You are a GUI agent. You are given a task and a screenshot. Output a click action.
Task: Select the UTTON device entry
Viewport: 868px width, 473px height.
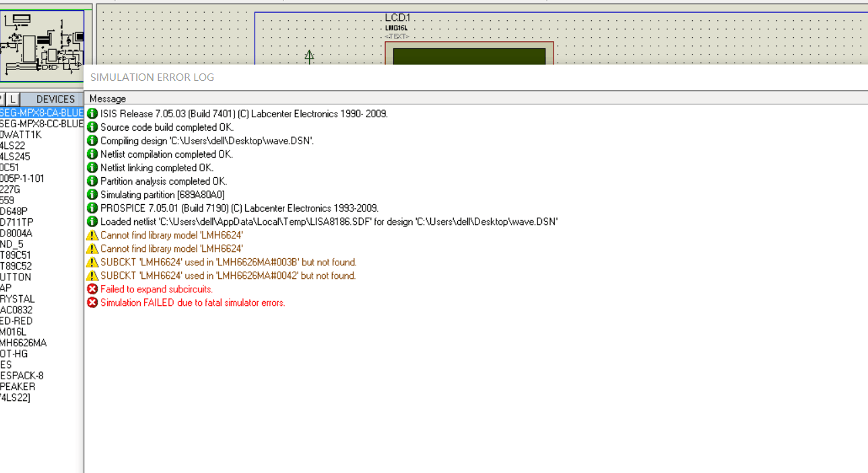pyautogui.click(x=15, y=277)
